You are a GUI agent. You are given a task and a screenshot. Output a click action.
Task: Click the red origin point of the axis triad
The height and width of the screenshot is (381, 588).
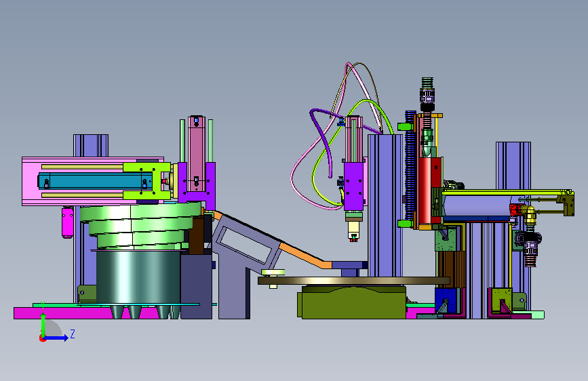pyautogui.click(x=42, y=338)
